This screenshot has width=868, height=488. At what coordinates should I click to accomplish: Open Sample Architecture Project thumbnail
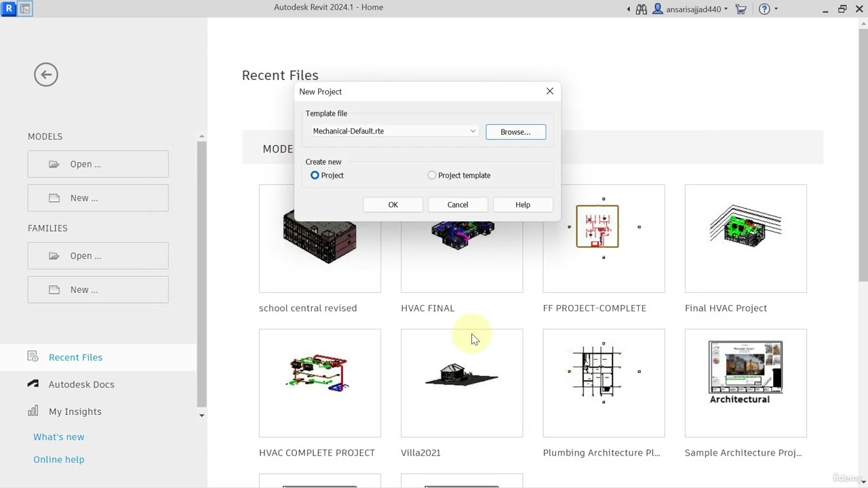point(746,383)
